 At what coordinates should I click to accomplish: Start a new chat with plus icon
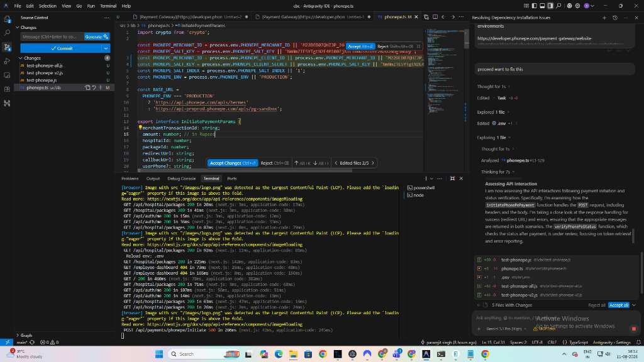604,18
